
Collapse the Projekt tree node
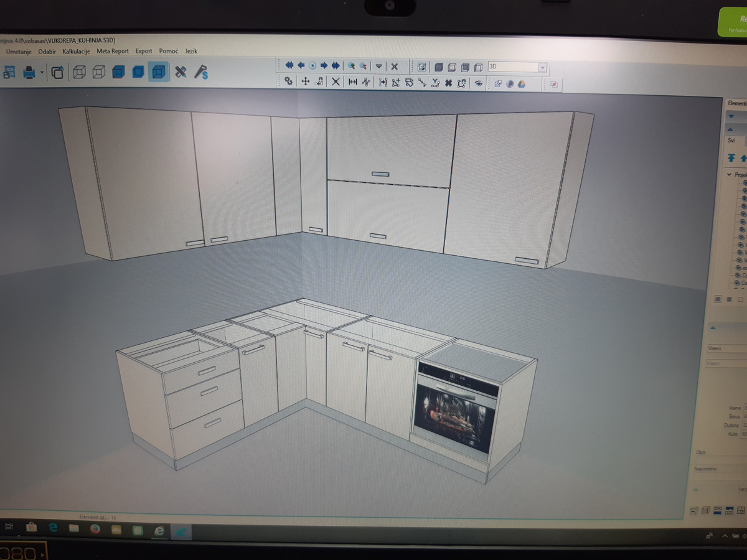(730, 175)
